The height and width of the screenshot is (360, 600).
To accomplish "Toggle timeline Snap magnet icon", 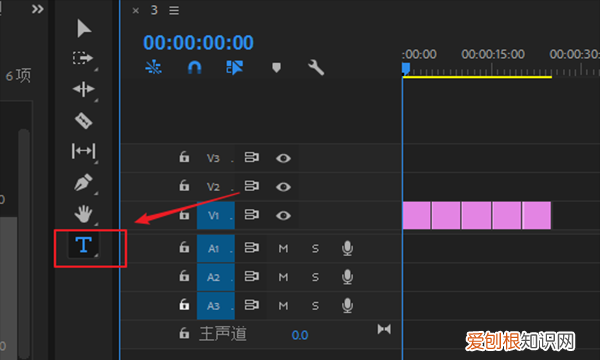I will 194,68.
